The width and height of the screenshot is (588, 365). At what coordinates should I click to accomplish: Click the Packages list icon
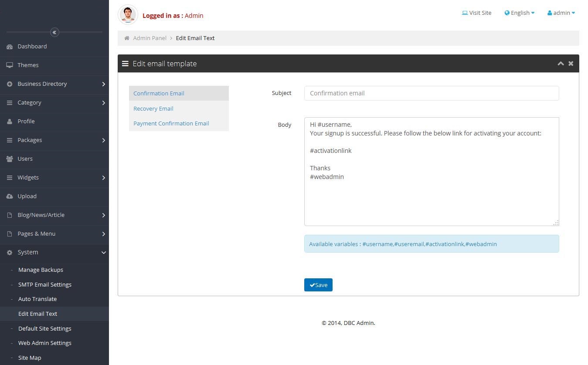[x=10, y=140]
